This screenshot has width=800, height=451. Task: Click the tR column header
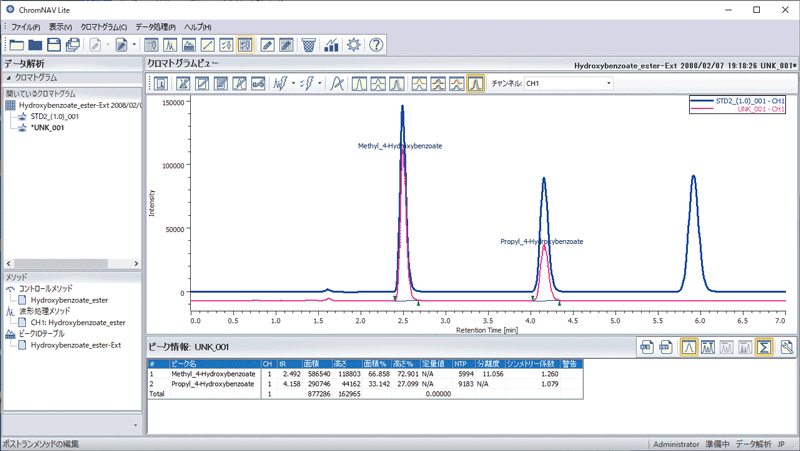coord(289,364)
